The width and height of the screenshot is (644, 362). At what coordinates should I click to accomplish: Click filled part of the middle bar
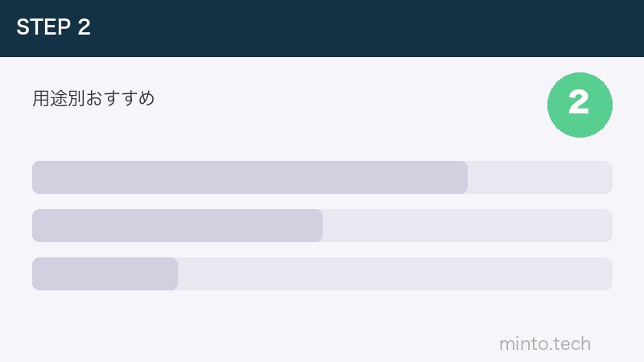pos(177,226)
